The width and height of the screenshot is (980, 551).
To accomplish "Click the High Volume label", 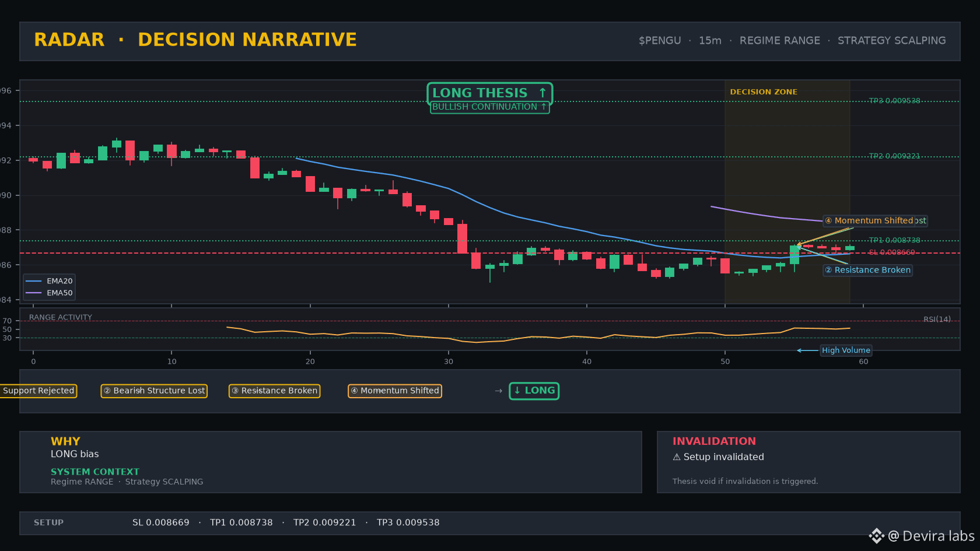I will [846, 350].
